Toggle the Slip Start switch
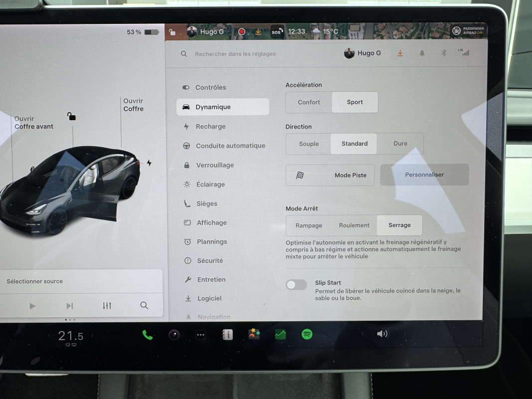Screen dimensions: 532x399 (x=296, y=285)
